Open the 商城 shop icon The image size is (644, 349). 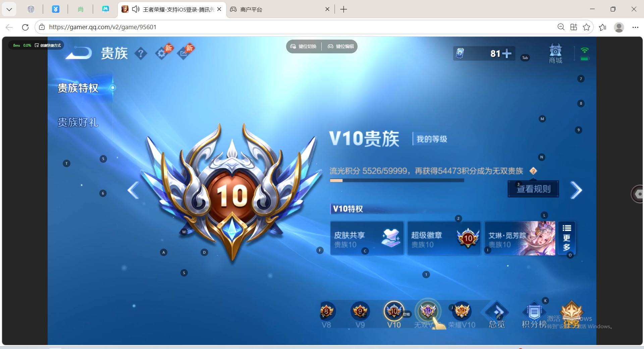[x=555, y=54]
